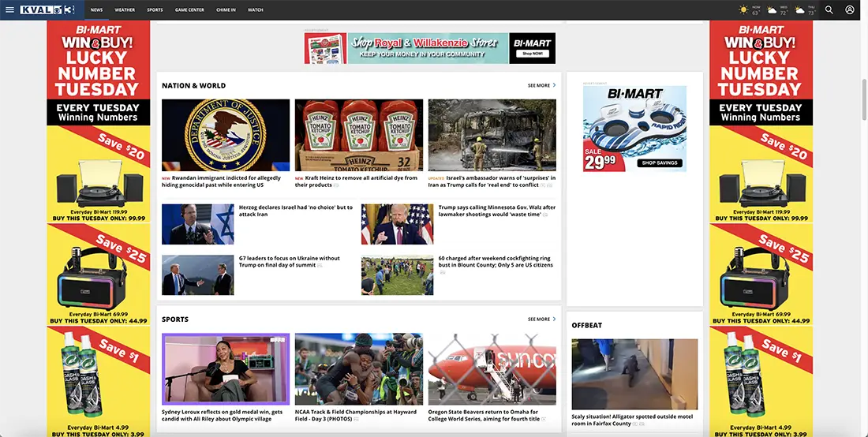Read G7 leaders Ukraine headline
The image size is (868, 437).
coord(290,262)
